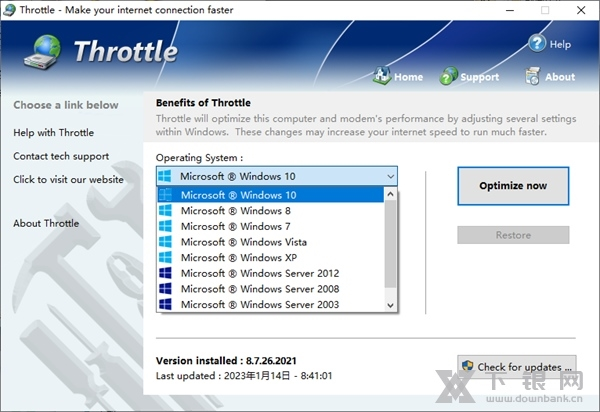This screenshot has width=600, height=412.
Task: Choose Windows Server 2008 option
Action: pyautogui.click(x=271, y=289)
